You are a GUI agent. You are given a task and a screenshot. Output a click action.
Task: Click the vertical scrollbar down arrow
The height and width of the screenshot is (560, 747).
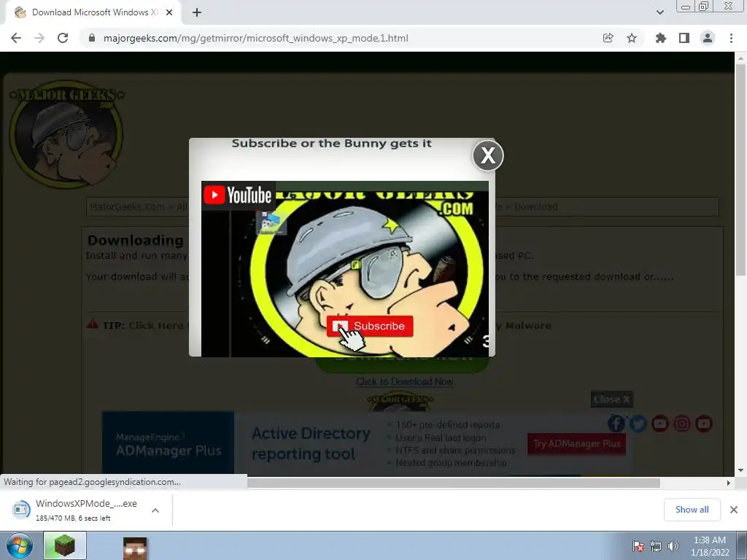click(740, 470)
